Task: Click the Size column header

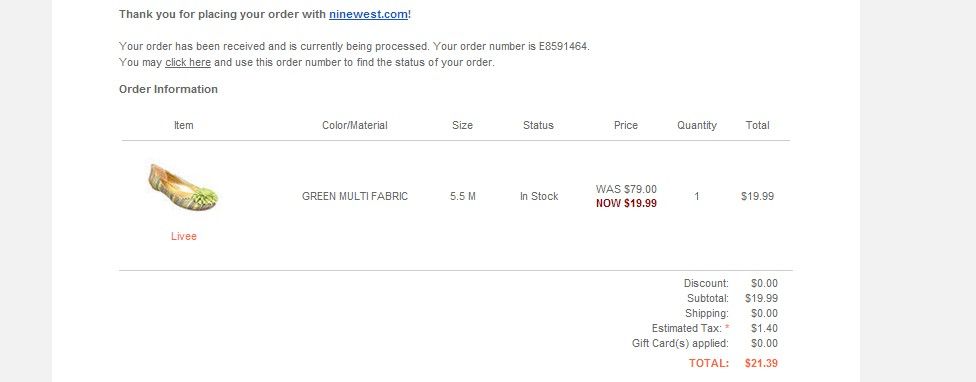Action: [x=462, y=125]
